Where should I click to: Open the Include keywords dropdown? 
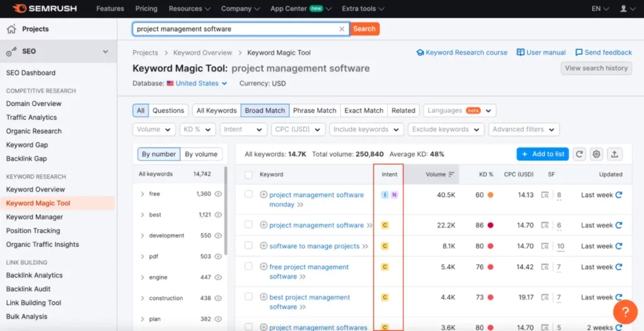(x=367, y=129)
